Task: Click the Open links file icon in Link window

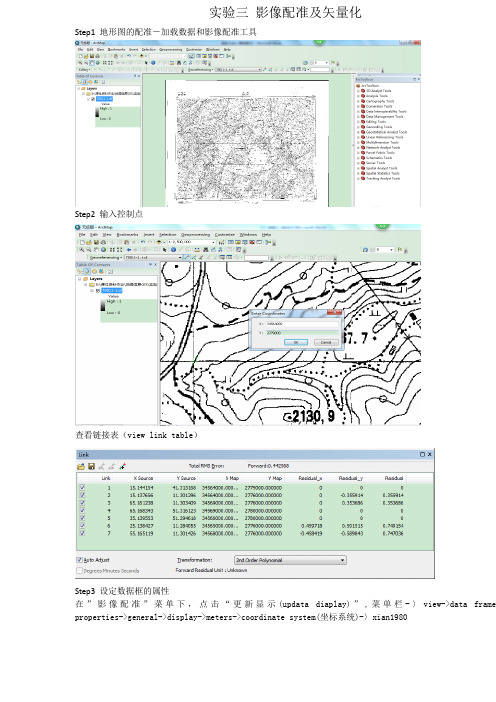Action: 81,467
